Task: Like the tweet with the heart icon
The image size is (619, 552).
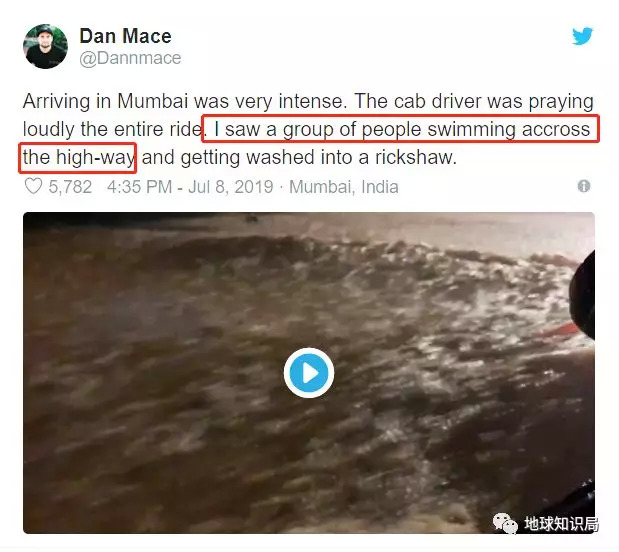Action: pyautogui.click(x=33, y=186)
